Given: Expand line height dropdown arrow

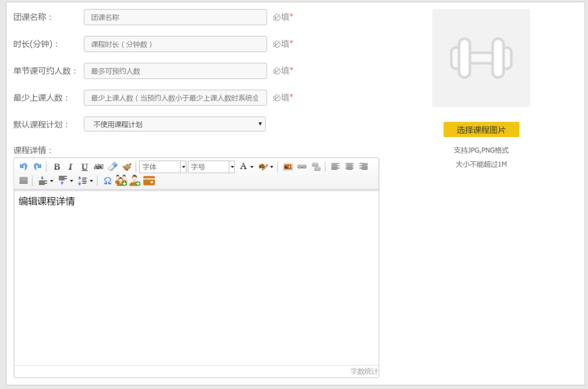Looking at the screenshot, I should tap(91, 181).
